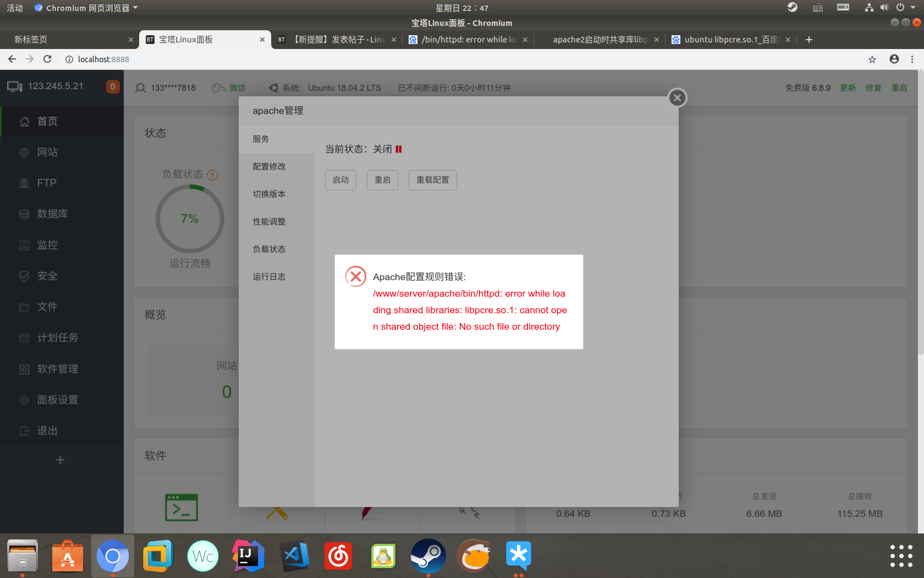
Task: Switch to the /bin/httpd: error while tab
Action: tap(466, 40)
